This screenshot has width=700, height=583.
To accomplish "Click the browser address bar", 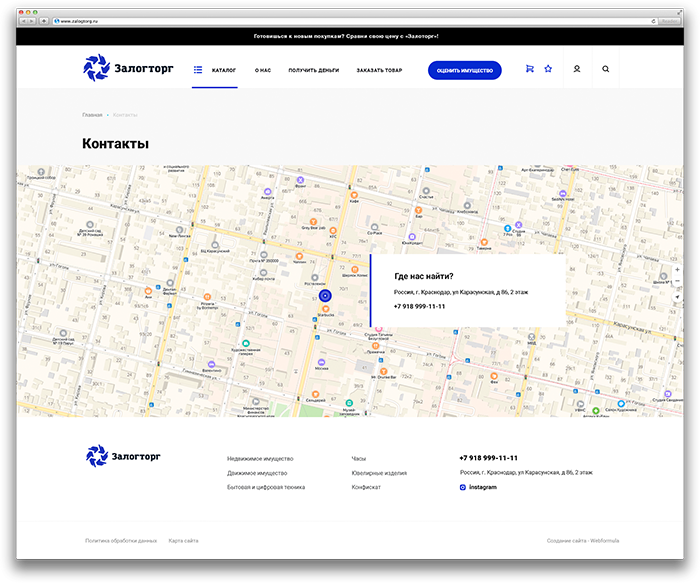I will [x=355, y=21].
